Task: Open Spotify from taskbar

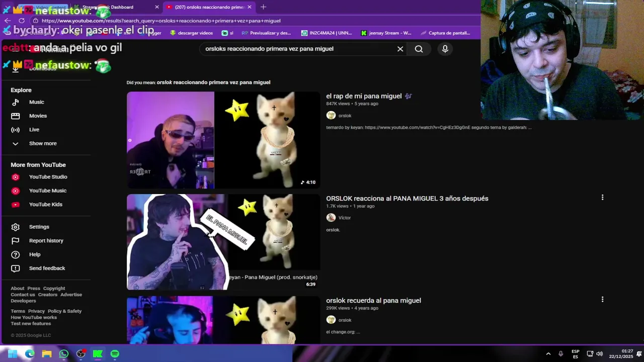Action: [115, 354]
